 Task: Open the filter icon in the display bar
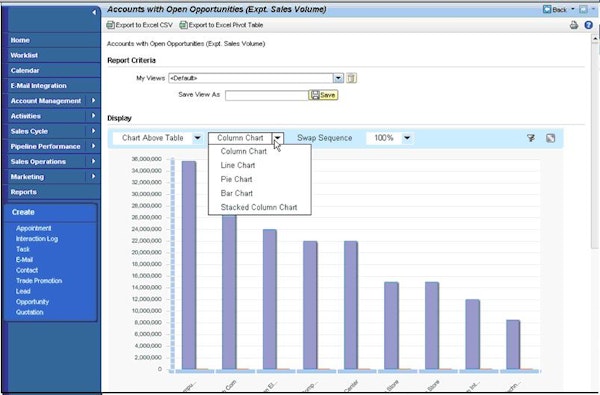(531, 138)
